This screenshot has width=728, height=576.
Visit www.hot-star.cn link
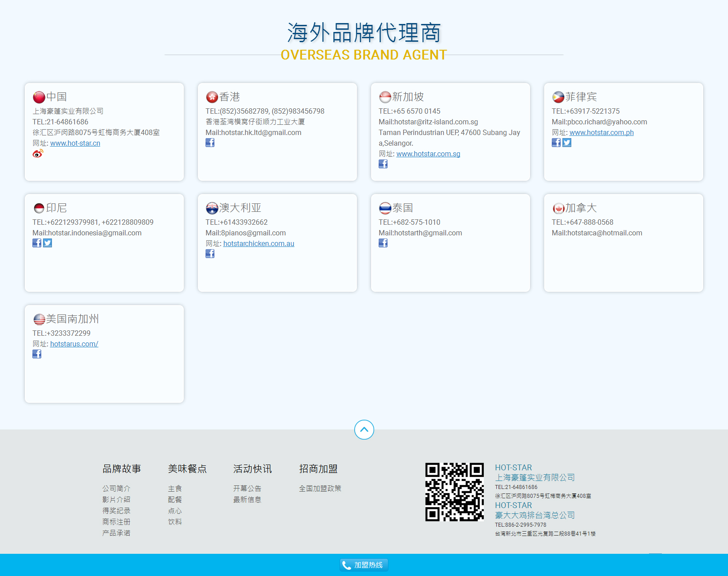[75, 143]
